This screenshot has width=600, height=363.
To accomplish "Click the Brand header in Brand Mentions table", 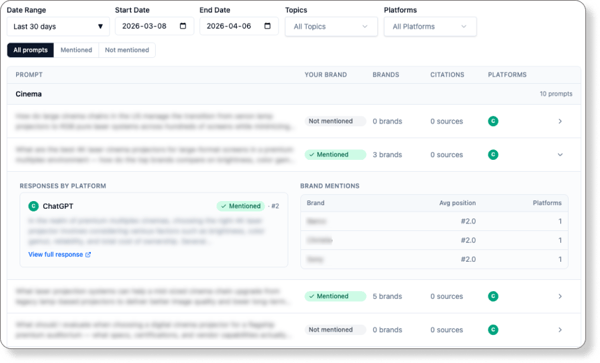I will coord(315,203).
